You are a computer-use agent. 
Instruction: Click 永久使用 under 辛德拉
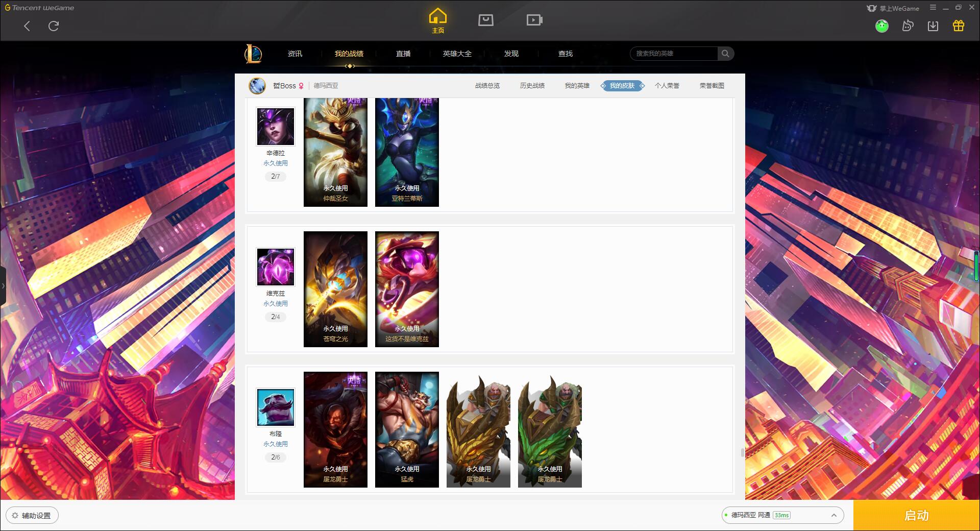click(x=276, y=163)
